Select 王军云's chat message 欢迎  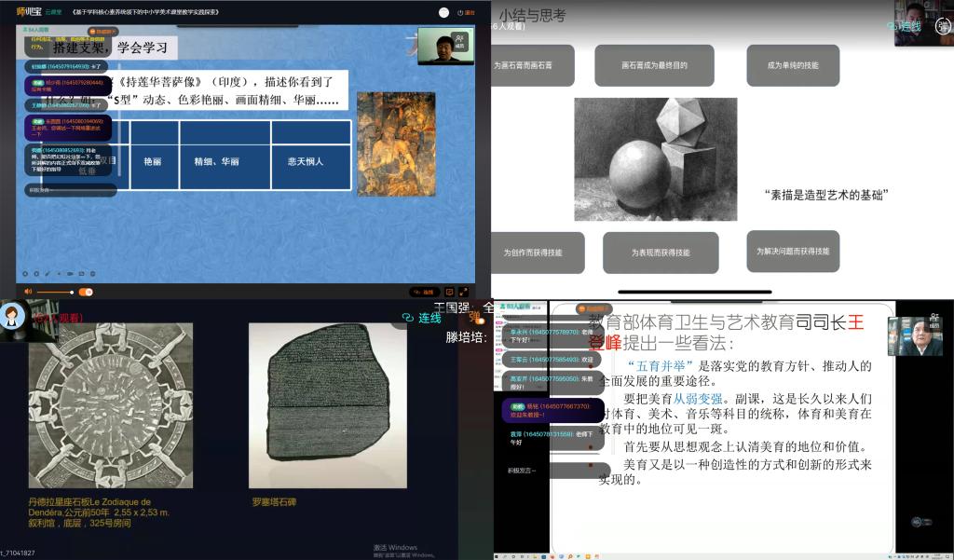[x=552, y=360]
